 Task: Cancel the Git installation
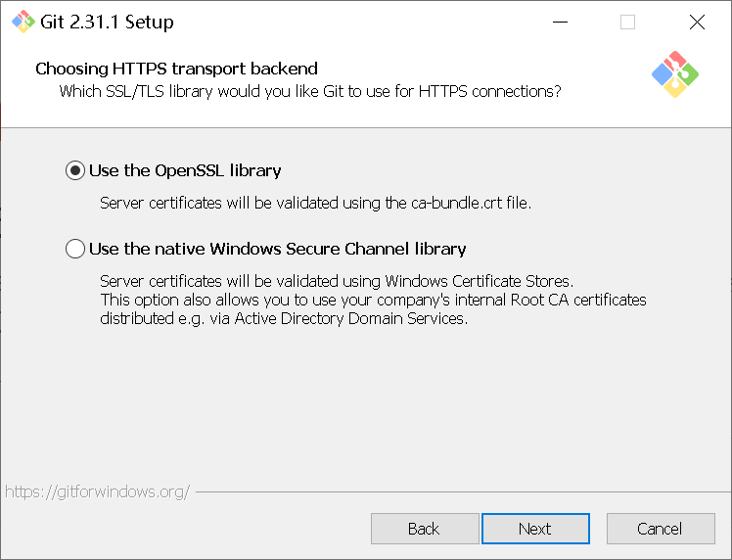point(660,529)
